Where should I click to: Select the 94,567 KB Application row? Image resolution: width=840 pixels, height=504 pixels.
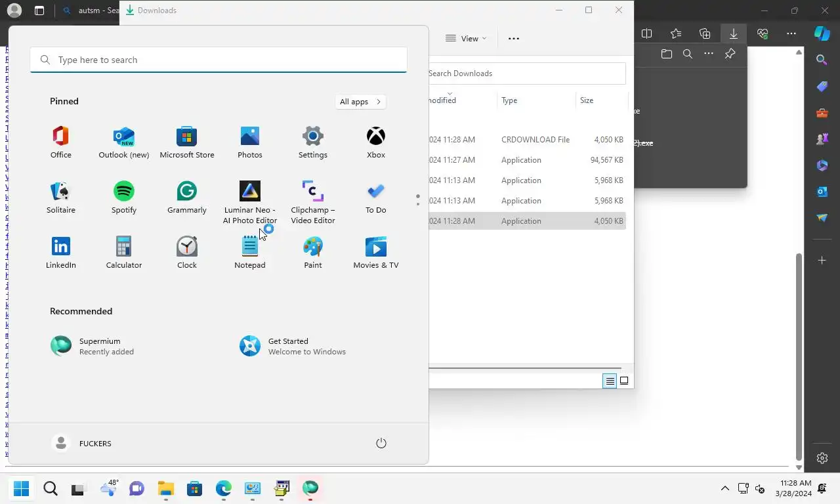(x=528, y=160)
